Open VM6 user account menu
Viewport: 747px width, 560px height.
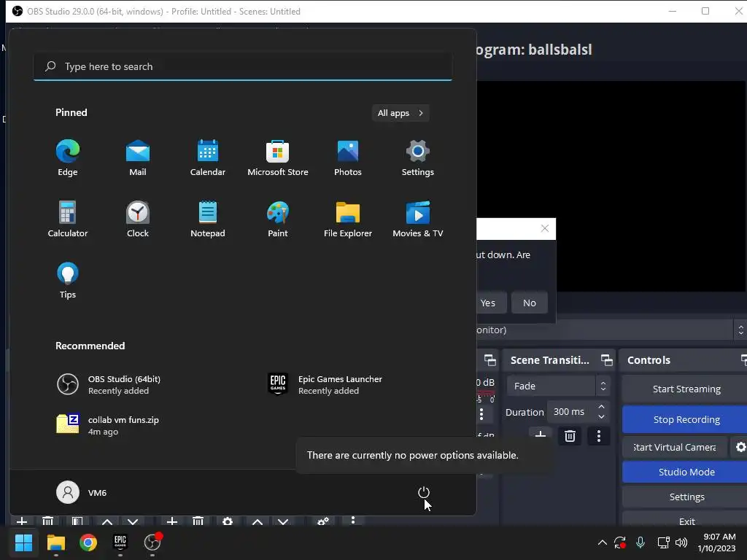click(82, 492)
